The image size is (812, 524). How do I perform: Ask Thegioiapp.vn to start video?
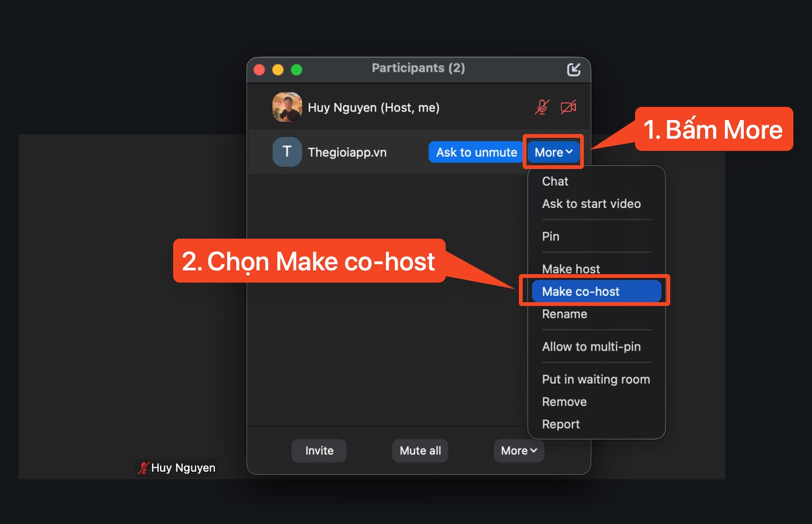(592, 204)
